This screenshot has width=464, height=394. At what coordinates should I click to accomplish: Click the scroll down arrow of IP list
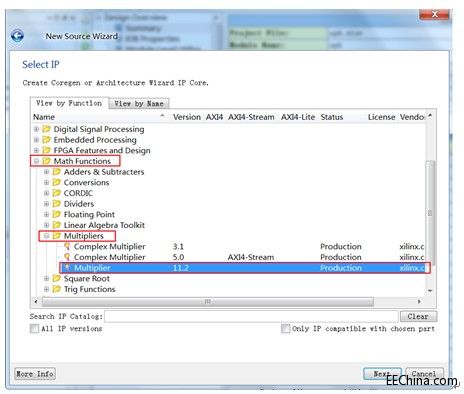[x=430, y=291]
